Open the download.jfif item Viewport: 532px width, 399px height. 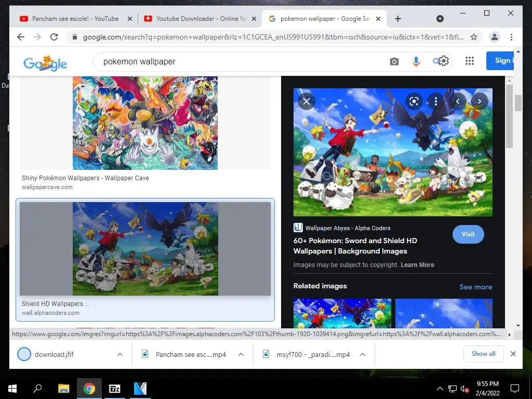pos(54,354)
